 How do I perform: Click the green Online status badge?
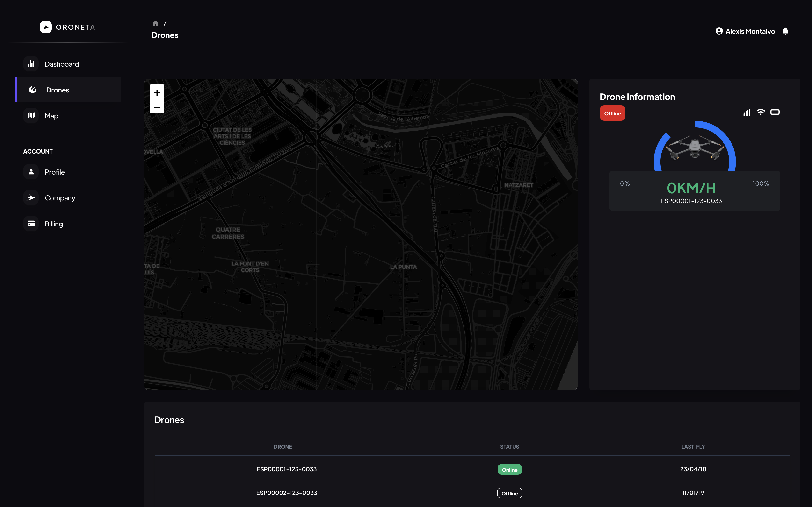click(x=509, y=469)
